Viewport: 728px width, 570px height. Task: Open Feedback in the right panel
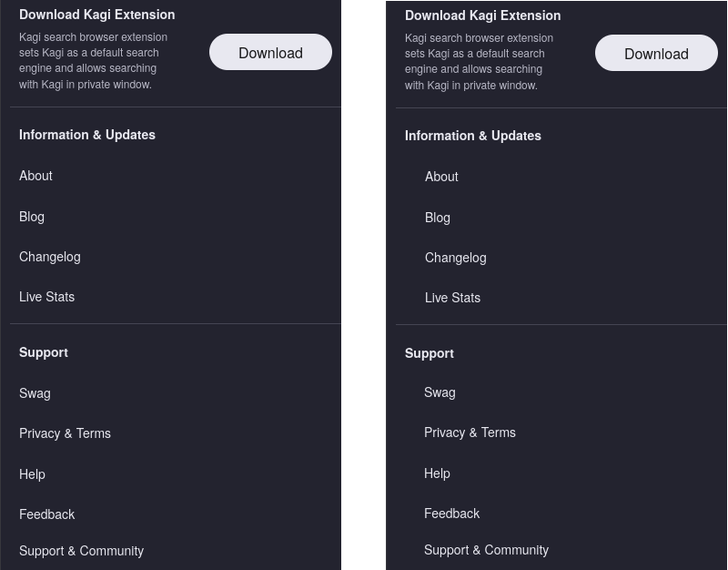451,514
